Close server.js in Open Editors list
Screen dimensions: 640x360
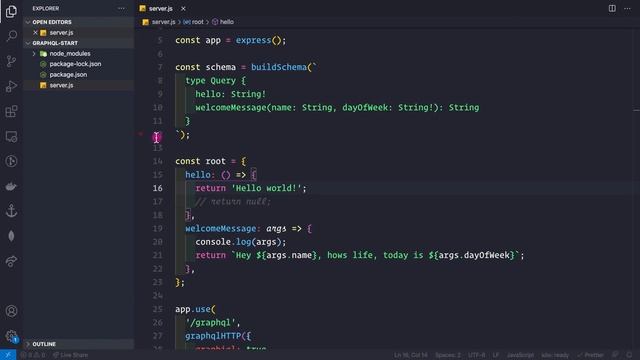click(36, 32)
